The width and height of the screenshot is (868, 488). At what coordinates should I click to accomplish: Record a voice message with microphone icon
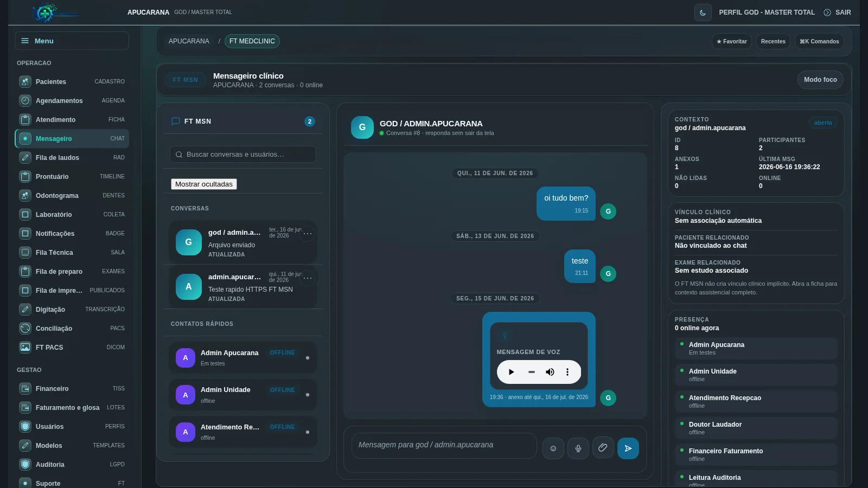578,448
